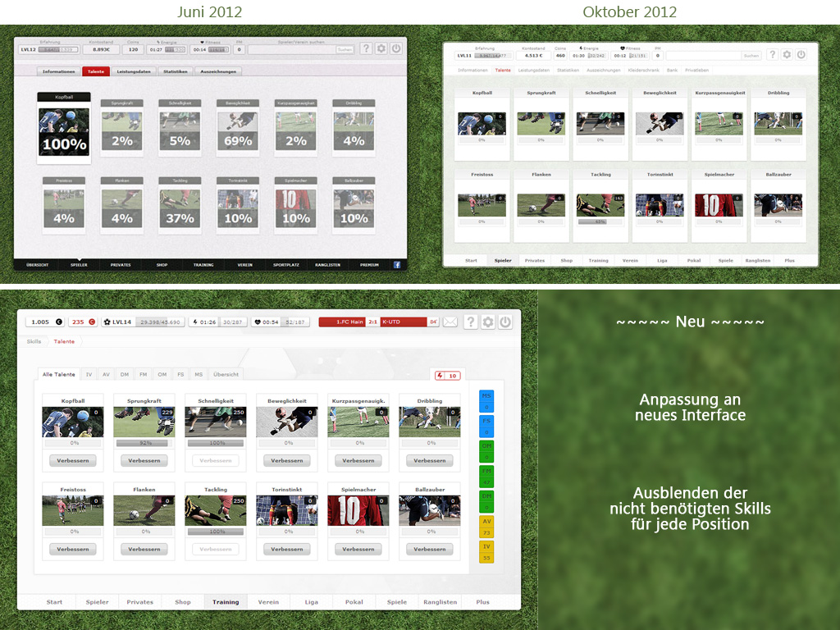Click the Sprungkraft 92% progress bar

coord(144,443)
